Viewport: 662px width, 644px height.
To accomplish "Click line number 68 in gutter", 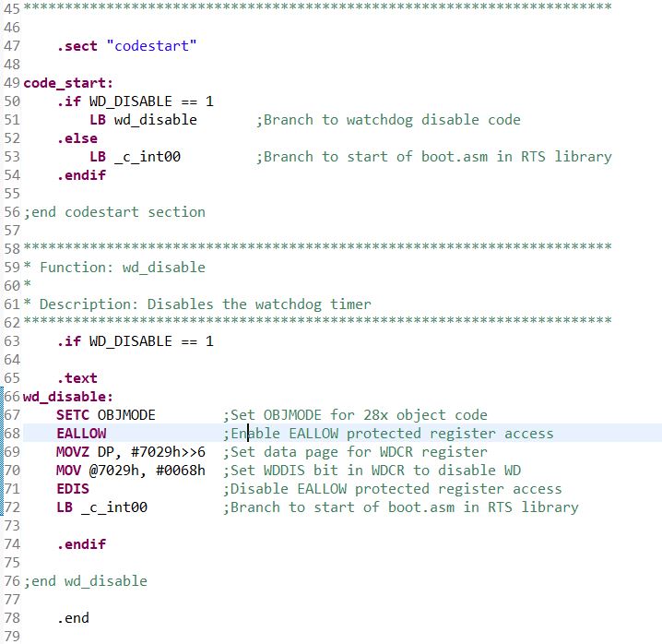I will click(12, 433).
